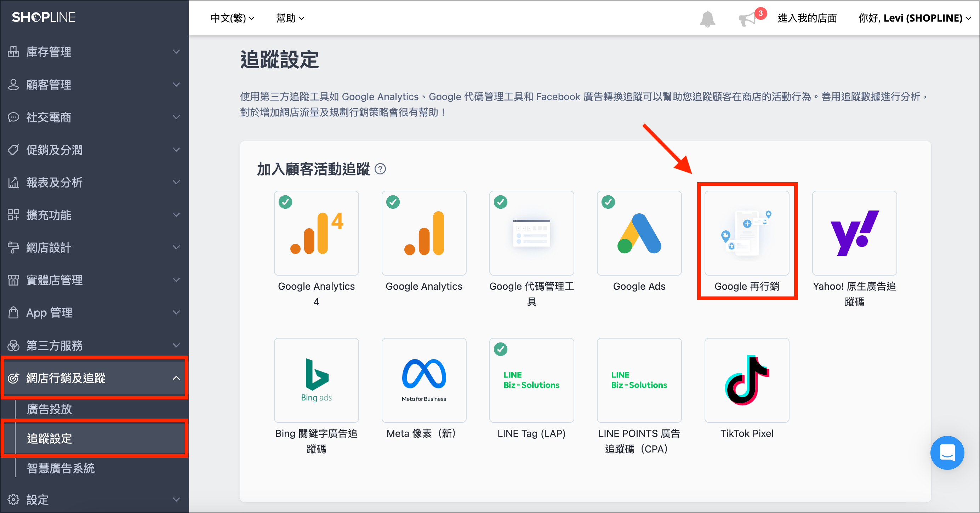Click the green checkmark on Google Ads
Screen dimensions: 980x513
[x=608, y=202]
